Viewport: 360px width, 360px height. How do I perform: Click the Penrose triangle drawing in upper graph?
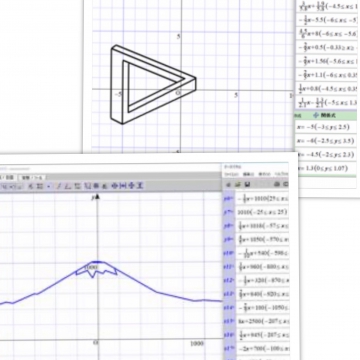coord(153,84)
